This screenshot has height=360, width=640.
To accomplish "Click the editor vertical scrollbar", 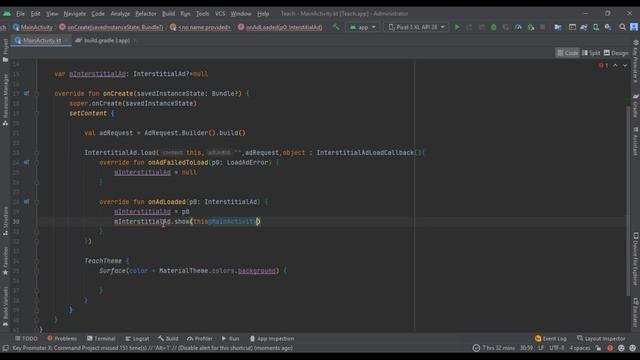I will point(628,200).
